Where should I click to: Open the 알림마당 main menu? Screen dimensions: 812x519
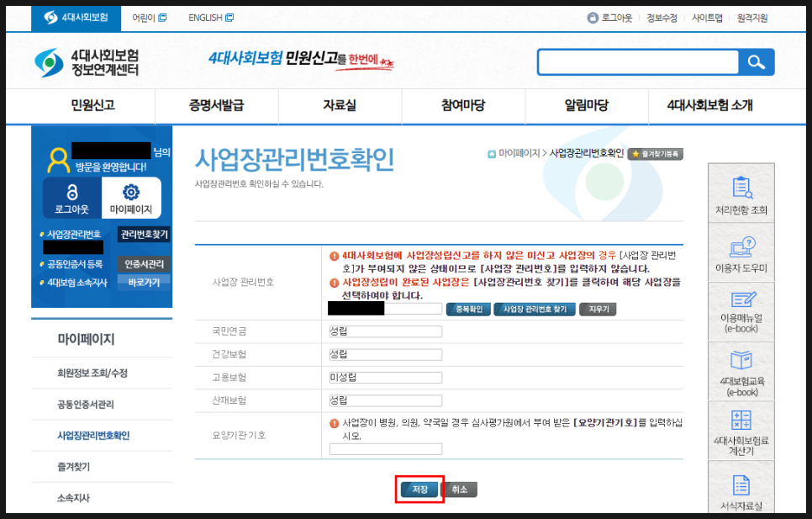pyautogui.click(x=587, y=106)
